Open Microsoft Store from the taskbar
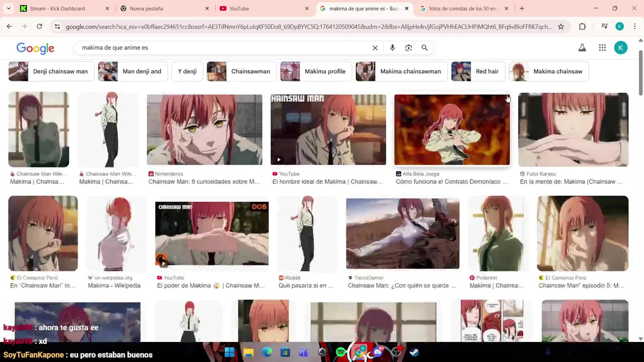Viewport: 644px width, 362px height. click(x=285, y=352)
